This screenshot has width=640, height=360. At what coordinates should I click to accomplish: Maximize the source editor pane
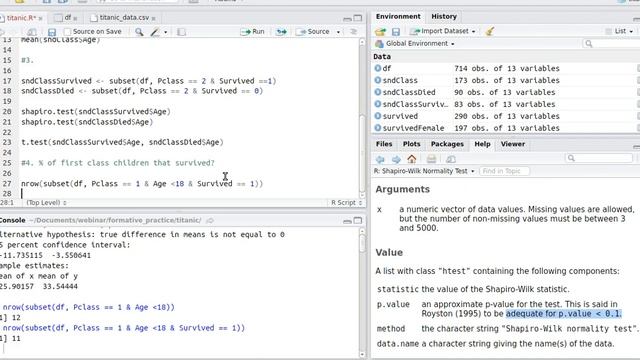click(358, 18)
